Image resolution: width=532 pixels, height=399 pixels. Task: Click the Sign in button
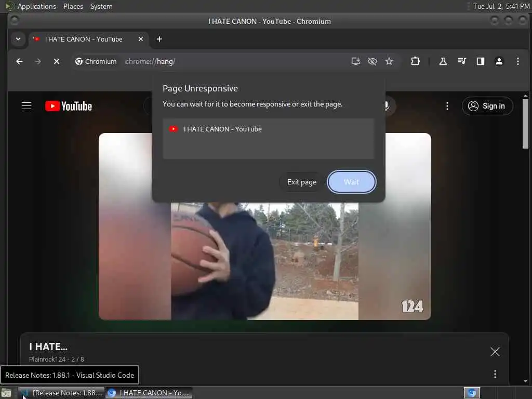[487, 106]
